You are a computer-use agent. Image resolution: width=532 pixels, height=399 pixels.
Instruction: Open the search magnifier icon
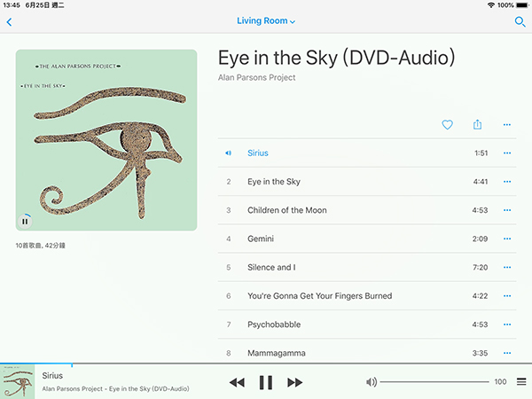click(x=520, y=22)
